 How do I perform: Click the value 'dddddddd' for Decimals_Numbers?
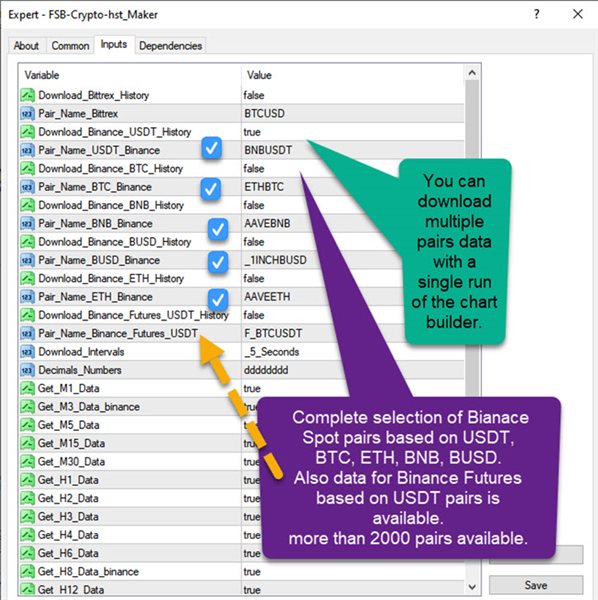266,370
